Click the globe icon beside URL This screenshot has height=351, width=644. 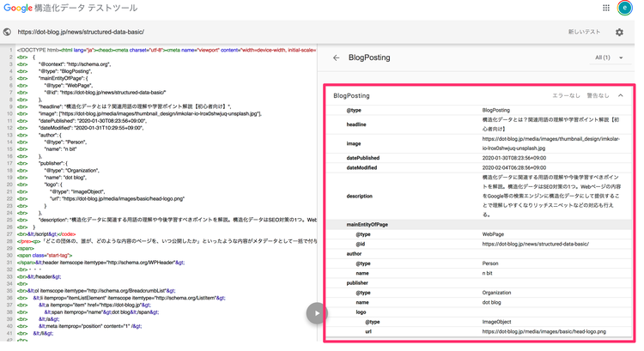point(7,32)
